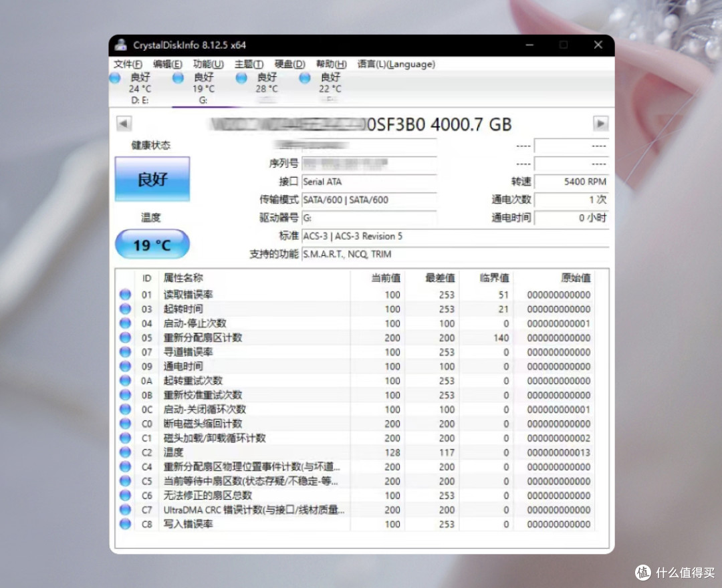Click the 驱动器号 G: field
This screenshot has width=722, height=588.
tap(369, 218)
